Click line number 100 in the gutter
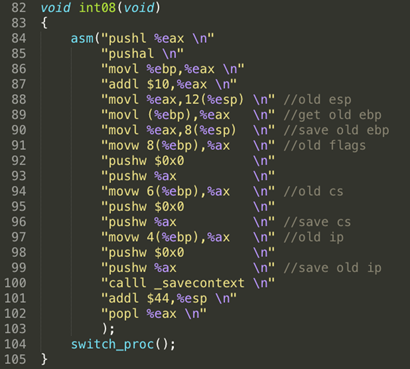Viewport: 410px width, 369px height. pyautogui.click(x=15, y=283)
